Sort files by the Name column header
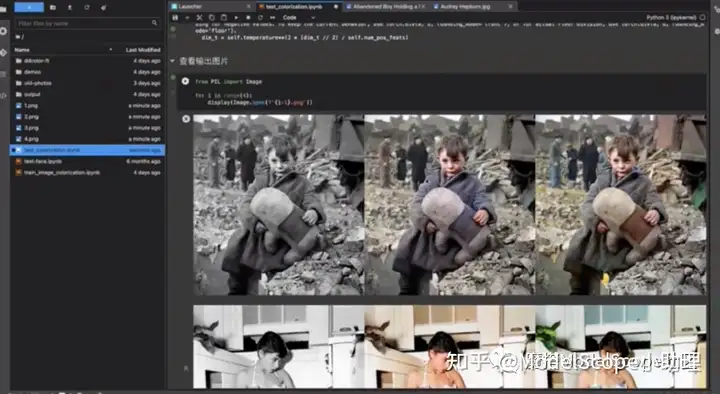The image size is (720, 394). pyautogui.click(x=22, y=50)
